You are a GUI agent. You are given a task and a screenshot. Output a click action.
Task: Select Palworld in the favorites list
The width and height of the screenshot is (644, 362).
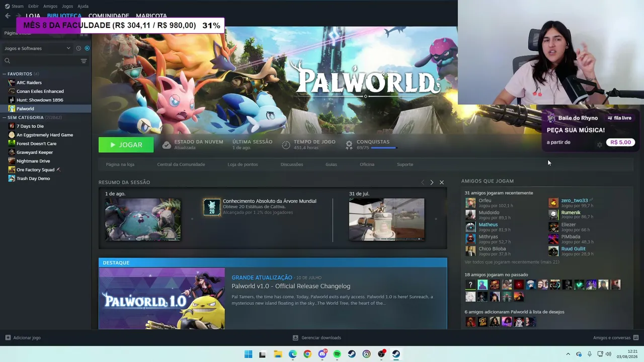25,109
